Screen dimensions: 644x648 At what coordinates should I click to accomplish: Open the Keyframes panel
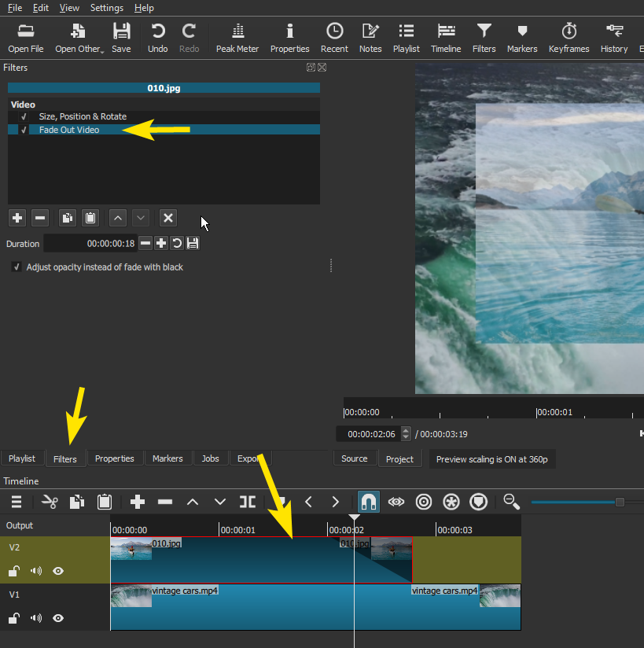click(x=569, y=39)
